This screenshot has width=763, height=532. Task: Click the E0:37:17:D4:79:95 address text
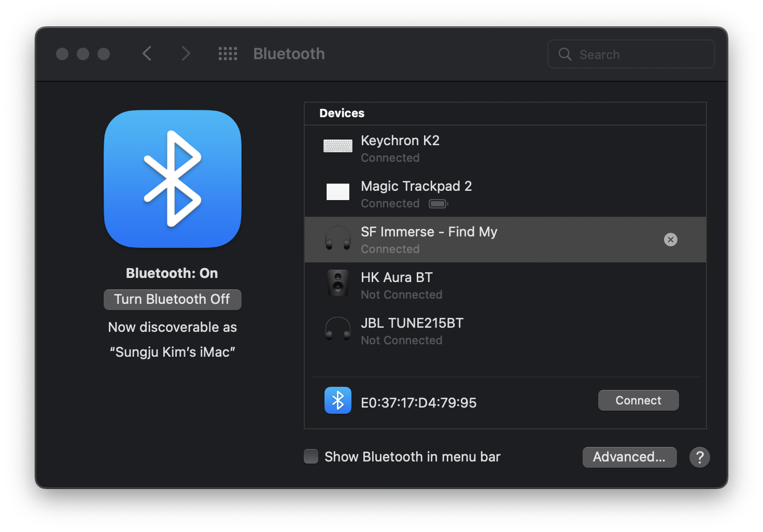(x=419, y=403)
